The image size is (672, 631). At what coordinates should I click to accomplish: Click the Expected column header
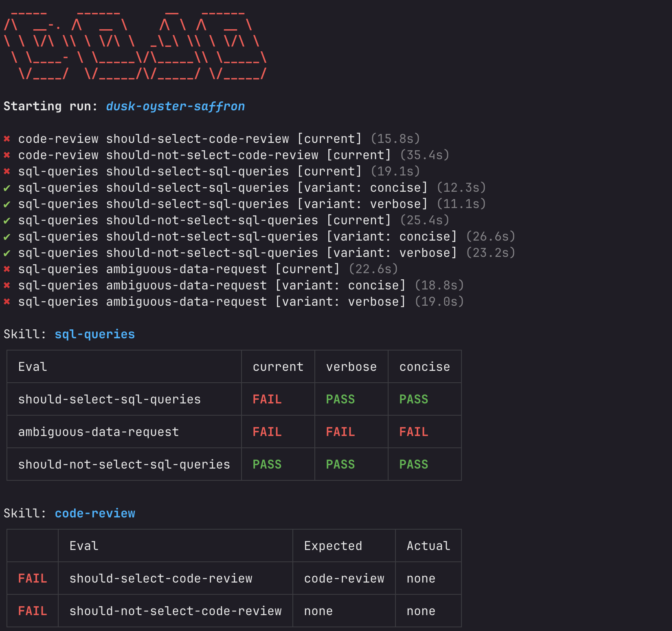[333, 546]
